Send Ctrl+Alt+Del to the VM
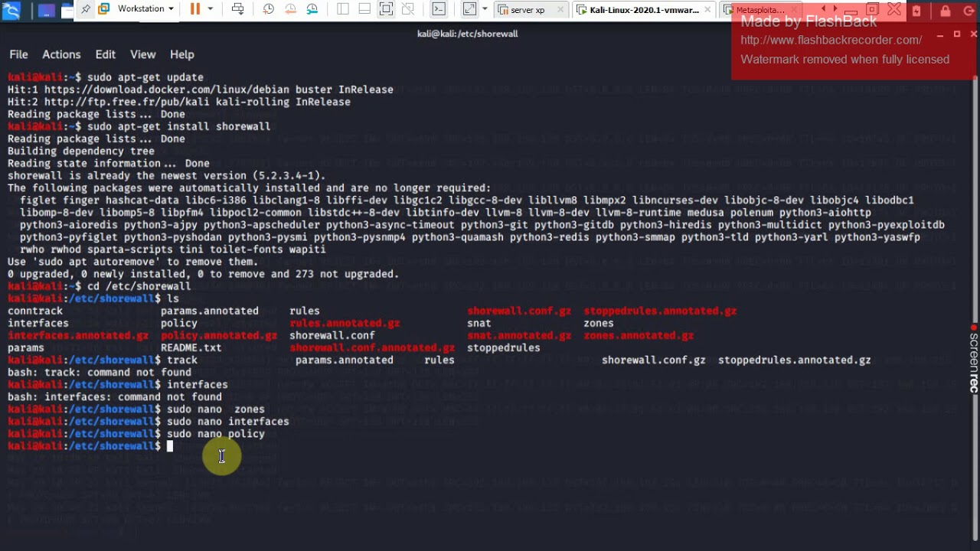 pyautogui.click(x=238, y=9)
